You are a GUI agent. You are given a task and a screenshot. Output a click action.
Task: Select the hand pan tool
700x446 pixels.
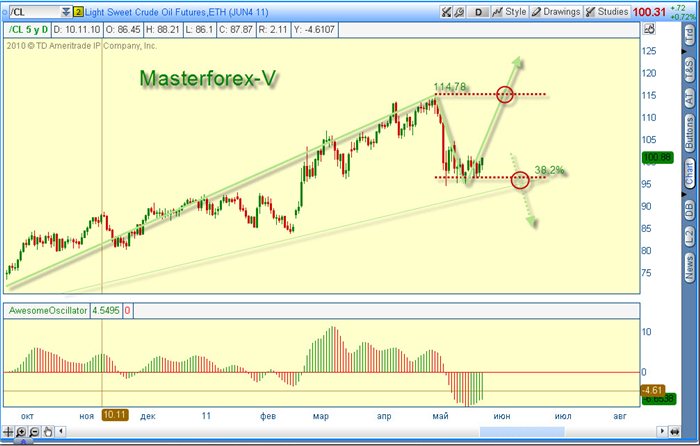[x=48, y=432]
